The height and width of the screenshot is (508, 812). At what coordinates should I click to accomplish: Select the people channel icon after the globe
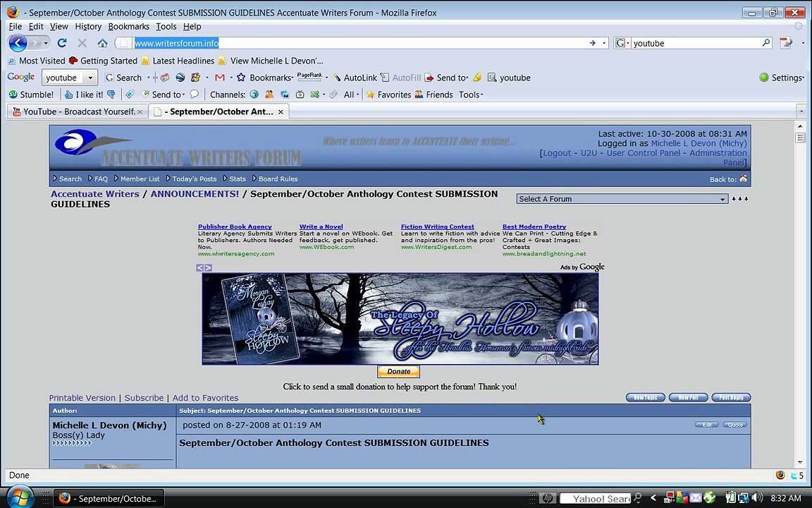[x=269, y=95]
